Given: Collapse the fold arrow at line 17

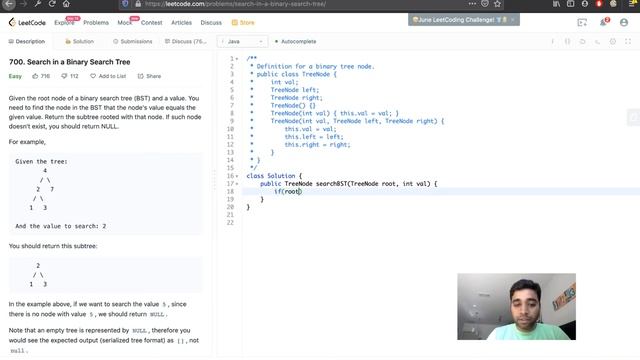Looking at the screenshot, I should pos(237,184).
